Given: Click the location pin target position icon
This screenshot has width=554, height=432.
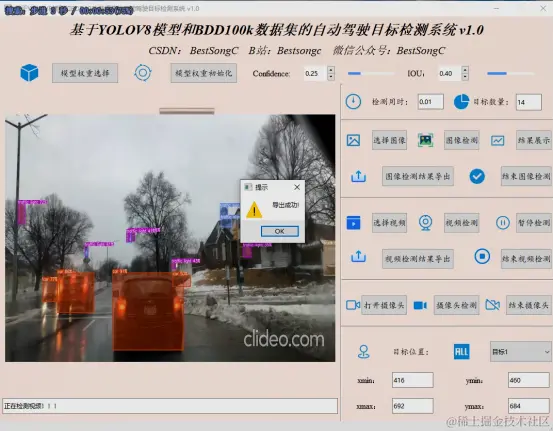Looking at the screenshot, I should [364, 352].
